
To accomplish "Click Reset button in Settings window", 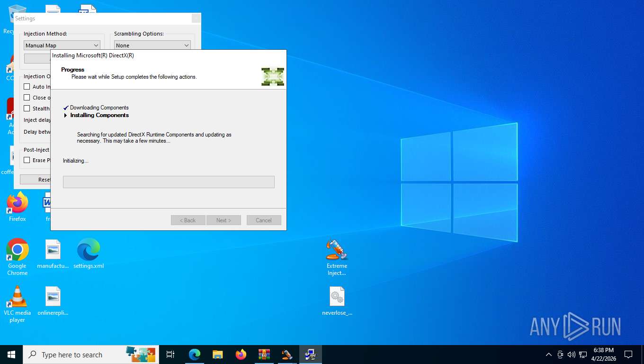I will 35,180.
